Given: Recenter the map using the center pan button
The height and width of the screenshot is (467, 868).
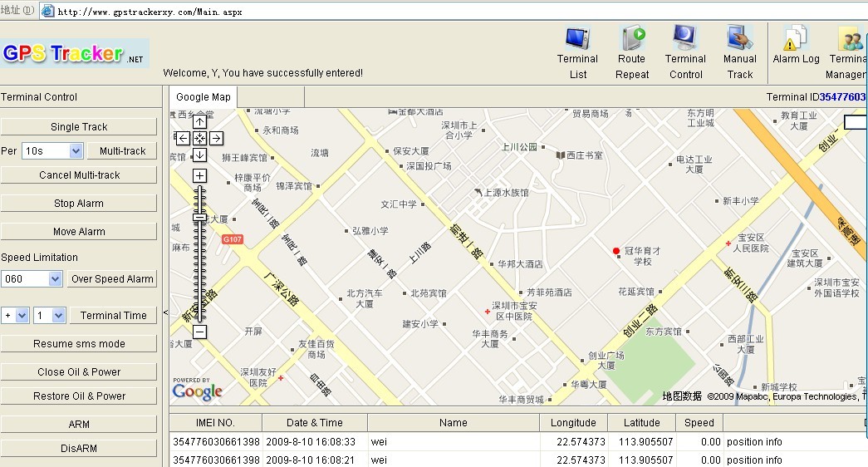Looking at the screenshot, I should (199, 138).
